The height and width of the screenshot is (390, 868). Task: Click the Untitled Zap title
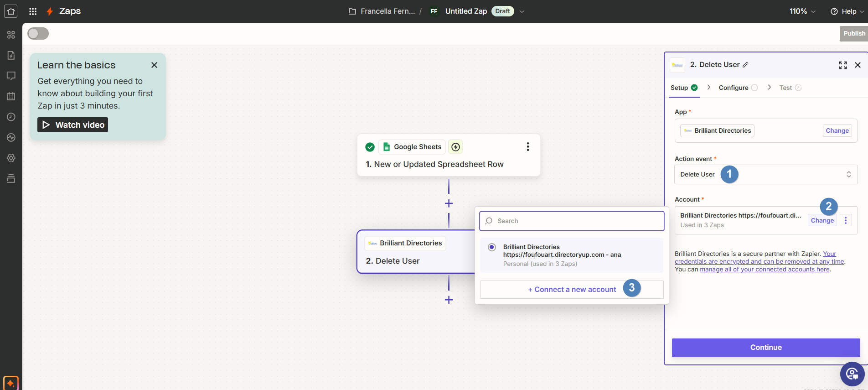coord(466,11)
